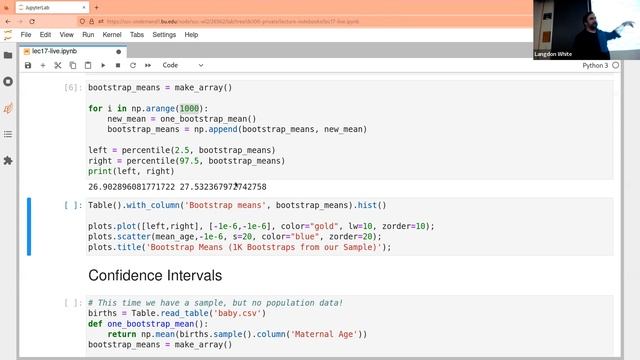Close the JupyterLab browser tab

tap(84, 7)
